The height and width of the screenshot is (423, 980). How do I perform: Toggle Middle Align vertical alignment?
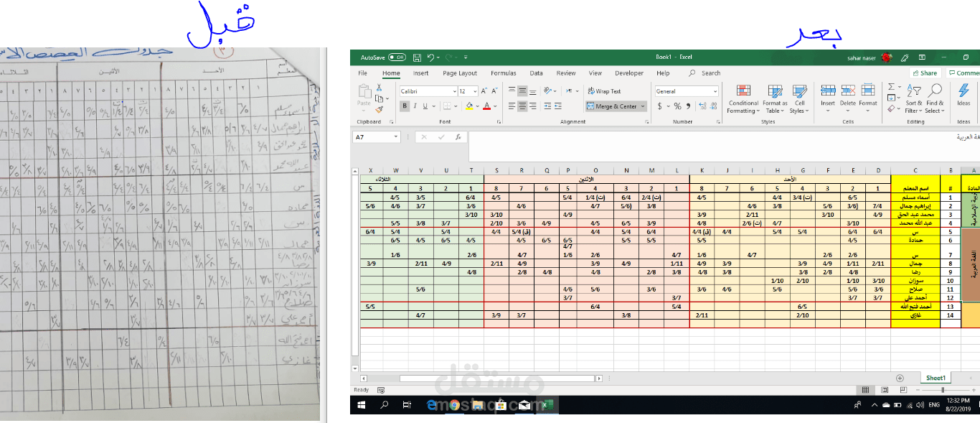[523, 91]
